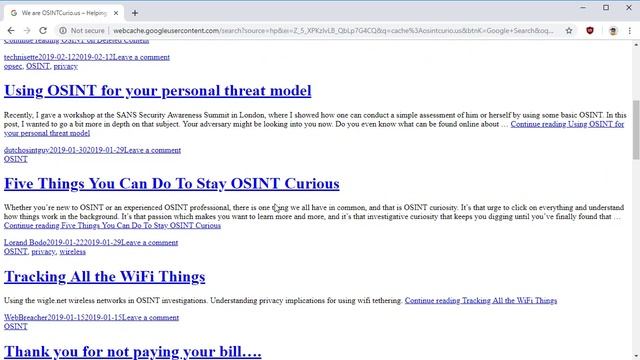Click the browser forward arrow
640x360 pixels.
[x=27, y=31]
